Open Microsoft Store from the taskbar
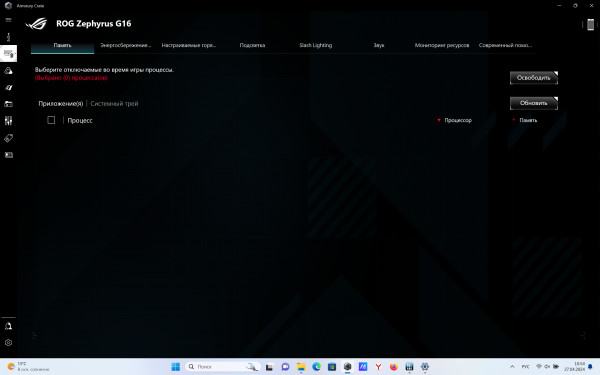Image resolution: width=600 pixels, height=375 pixels. (x=332, y=367)
